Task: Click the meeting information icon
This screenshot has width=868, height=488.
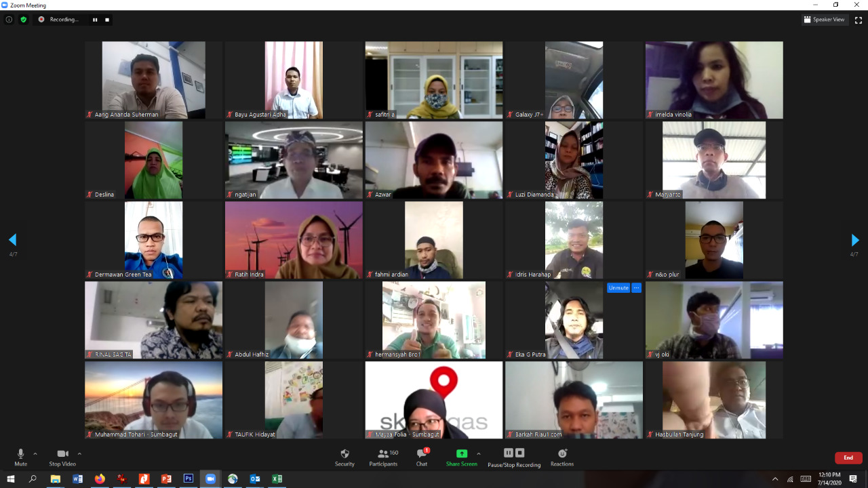Action: click(x=9, y=20)
